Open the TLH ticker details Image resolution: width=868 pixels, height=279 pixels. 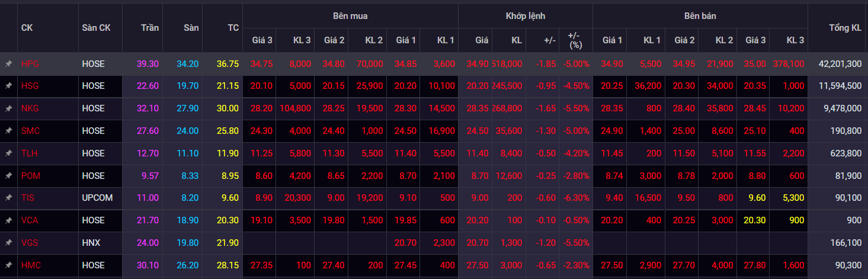(29, 153)
